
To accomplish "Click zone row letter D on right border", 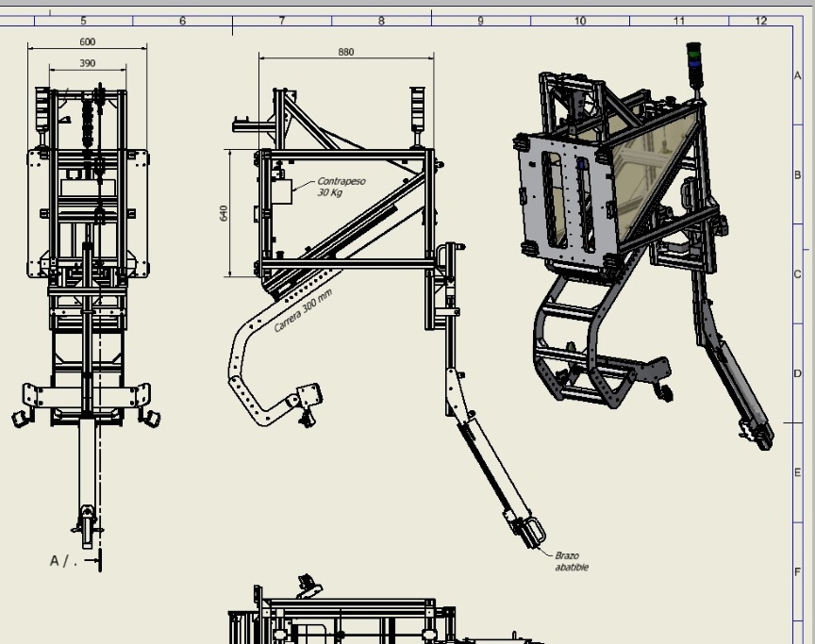I will pyautogui.click(x=798, y=373).
